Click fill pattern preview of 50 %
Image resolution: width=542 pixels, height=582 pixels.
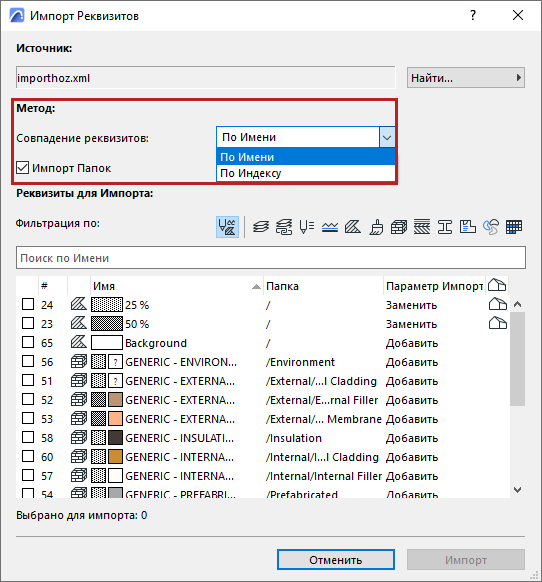tap(107, 323)
